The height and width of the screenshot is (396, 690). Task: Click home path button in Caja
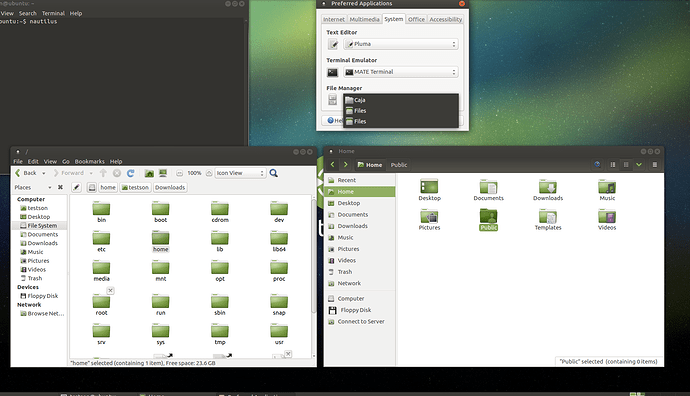(108, 187)
